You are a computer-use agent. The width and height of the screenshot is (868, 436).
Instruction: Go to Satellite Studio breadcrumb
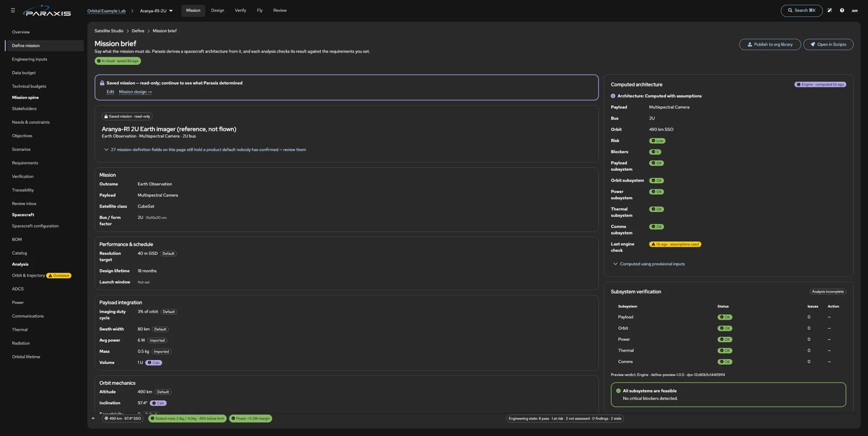109,31
